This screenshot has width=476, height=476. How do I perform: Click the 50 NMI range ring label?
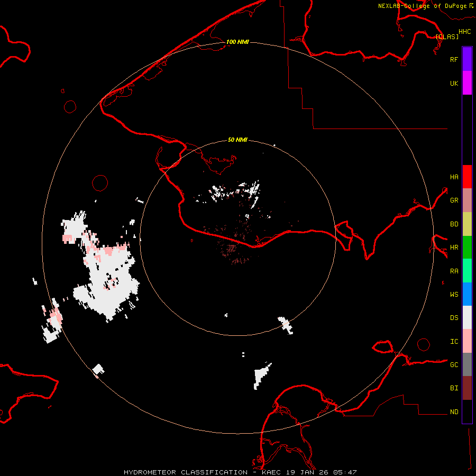click(237, 140)
